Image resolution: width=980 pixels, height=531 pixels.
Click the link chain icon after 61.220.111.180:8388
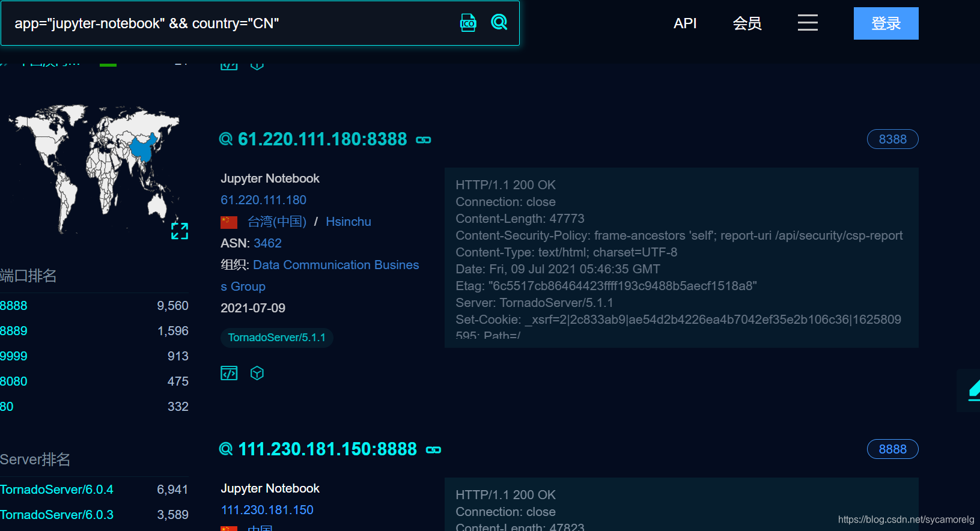tap(424, 140)
